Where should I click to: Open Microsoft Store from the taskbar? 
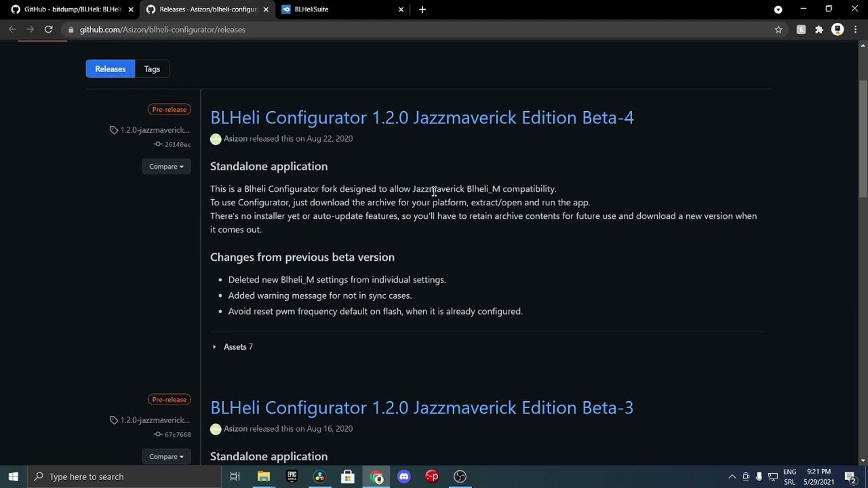(347, 476)
